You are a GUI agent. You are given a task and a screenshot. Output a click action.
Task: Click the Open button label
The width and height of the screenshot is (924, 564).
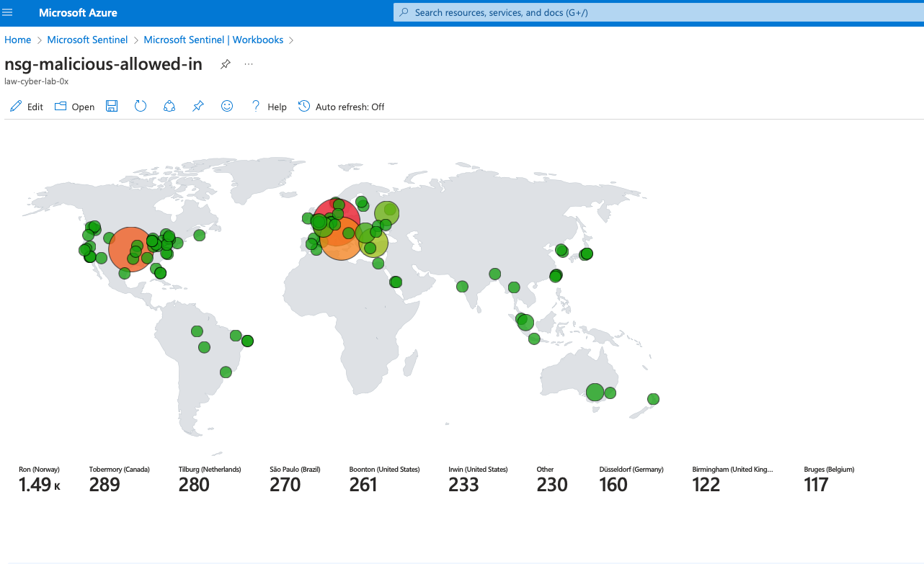(x=83, y=107)
